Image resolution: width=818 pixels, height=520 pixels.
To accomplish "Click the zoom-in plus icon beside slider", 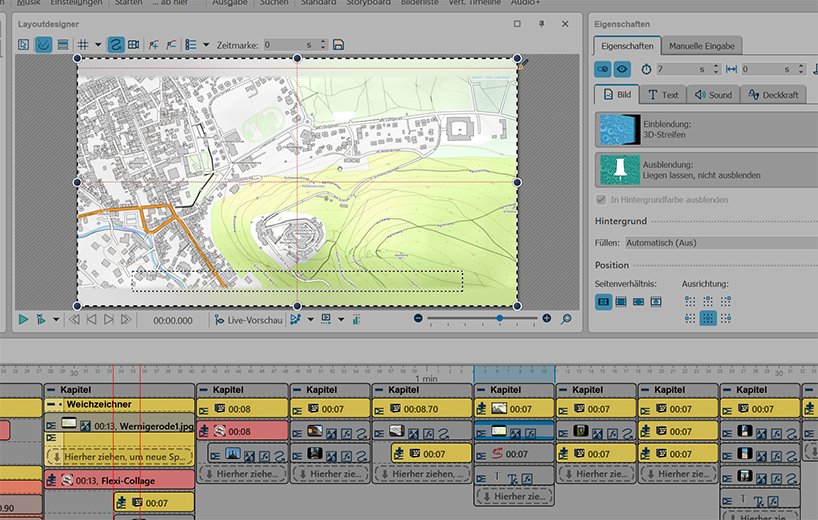I will coord(546,319).
